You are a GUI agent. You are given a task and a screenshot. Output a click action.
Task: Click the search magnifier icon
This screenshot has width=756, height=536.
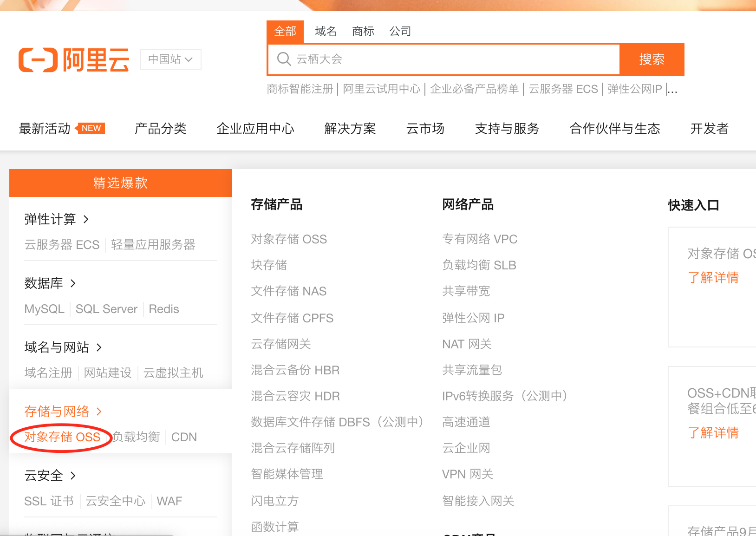tap(284, 59)
